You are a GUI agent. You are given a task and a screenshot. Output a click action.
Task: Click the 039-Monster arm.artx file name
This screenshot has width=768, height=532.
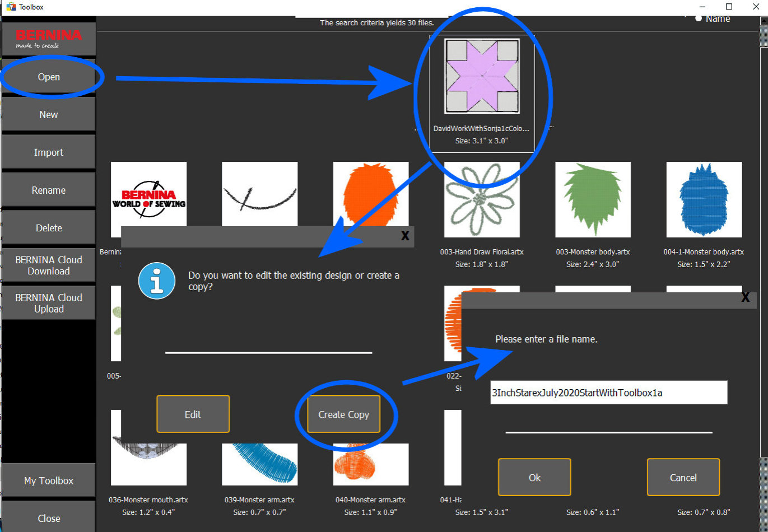(260, 500)
